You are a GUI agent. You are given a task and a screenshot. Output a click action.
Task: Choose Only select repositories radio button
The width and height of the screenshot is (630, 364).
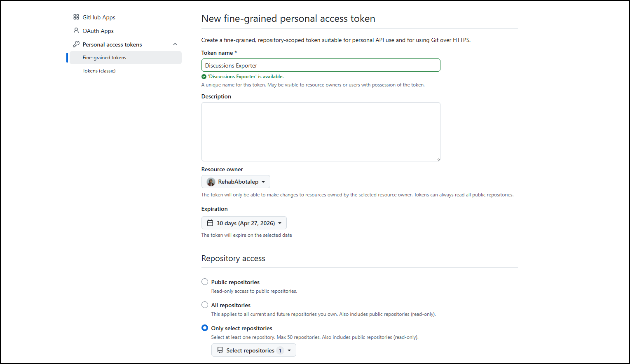[x=205, y=328]
